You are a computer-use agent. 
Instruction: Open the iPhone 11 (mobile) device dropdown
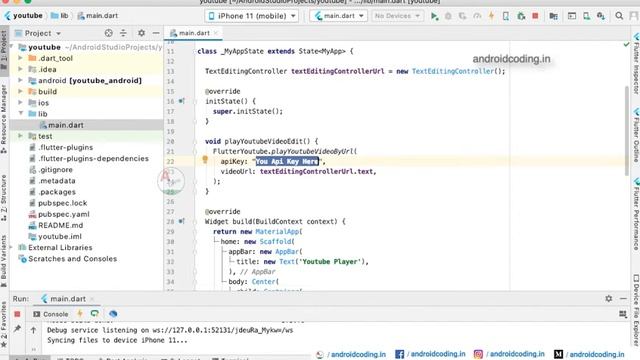[x=251, y=16]
